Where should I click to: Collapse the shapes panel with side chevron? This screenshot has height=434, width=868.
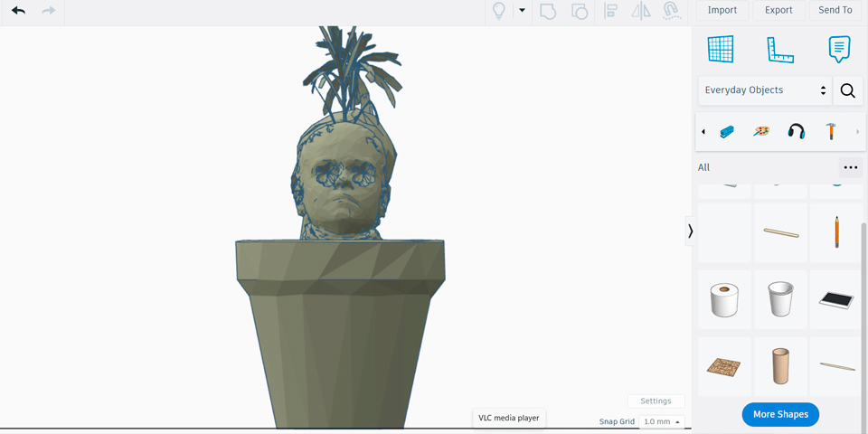click(x=690, y=231)
